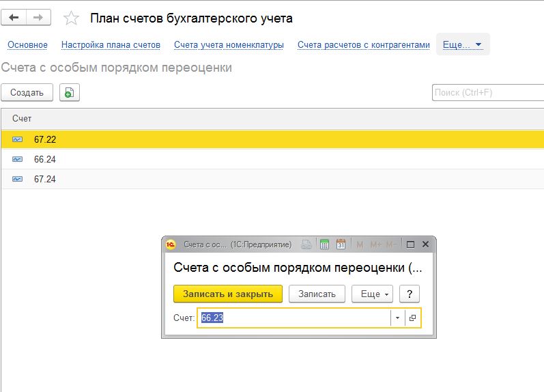Open the Основное tab
Screen dimensions: 544x392
coord(27,45)
